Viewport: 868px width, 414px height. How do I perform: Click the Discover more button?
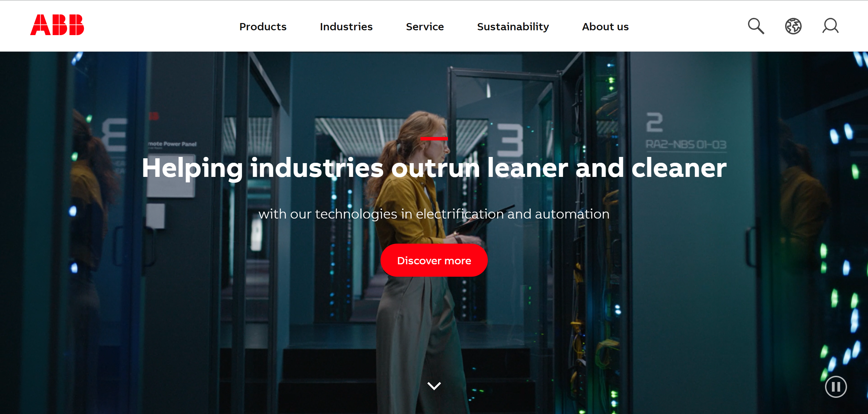434,261
